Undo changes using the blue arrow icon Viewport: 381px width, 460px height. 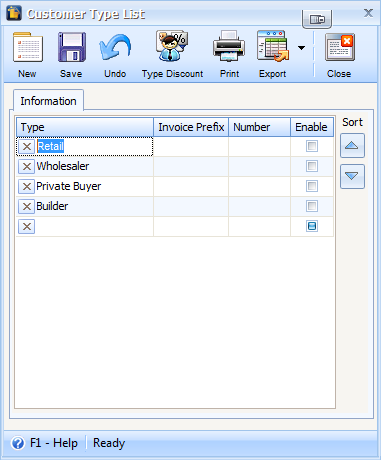click(115, 48)
